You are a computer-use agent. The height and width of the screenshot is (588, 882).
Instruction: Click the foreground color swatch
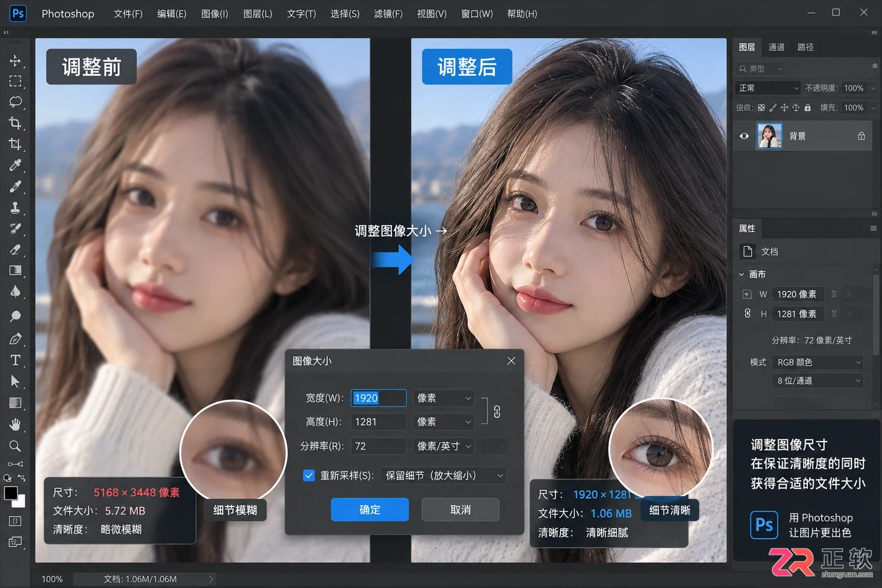10,493
